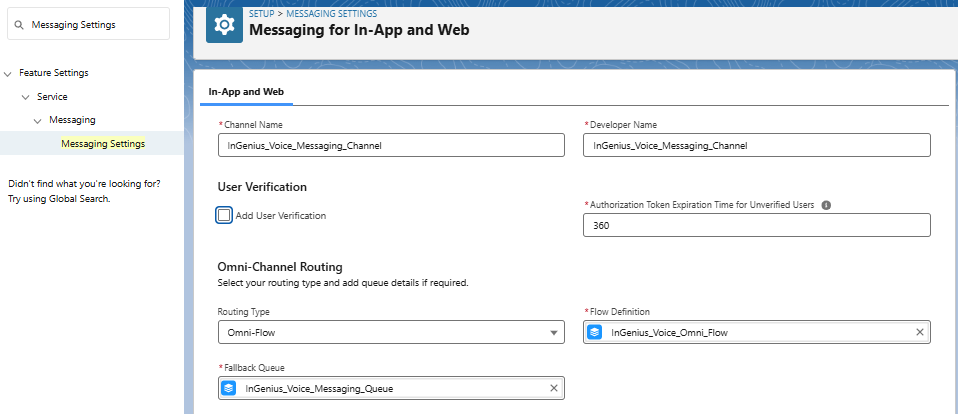The width and height of the screenshot is (958, 414).
Task: Clear the InGenius_Voice_Omni_Flow selection
Action: click(x=919, y=332)
